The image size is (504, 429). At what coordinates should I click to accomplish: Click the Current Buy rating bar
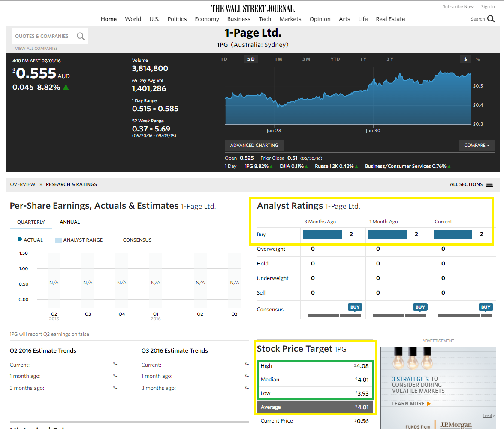pyautogui.click(x=453, y=234)
